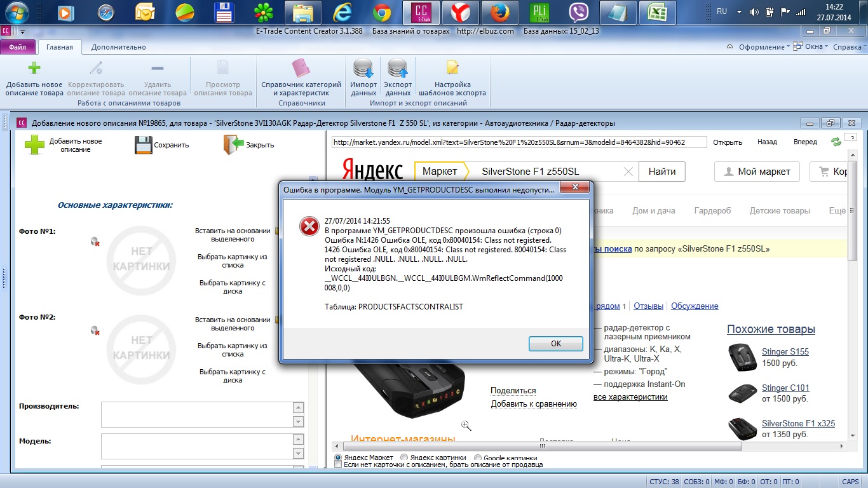This screenshot has width=868, height=488.
Task: Click down arrow of Производитель field
Action: tap(298, 421)
